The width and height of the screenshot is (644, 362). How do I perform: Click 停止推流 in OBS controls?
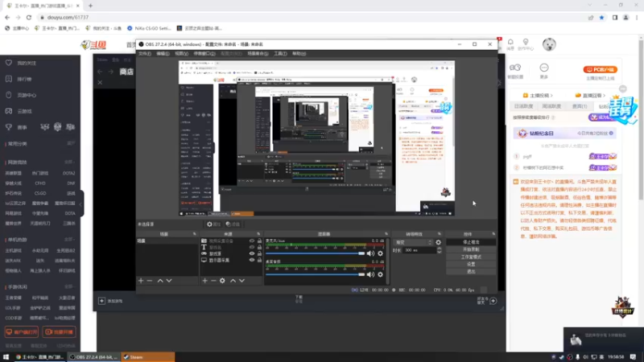click(471, 242)
